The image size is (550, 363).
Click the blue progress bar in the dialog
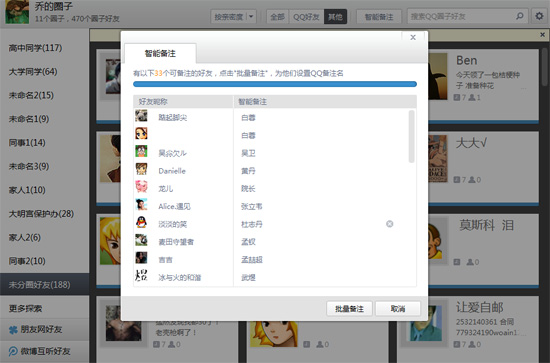(x=275, y=84)
